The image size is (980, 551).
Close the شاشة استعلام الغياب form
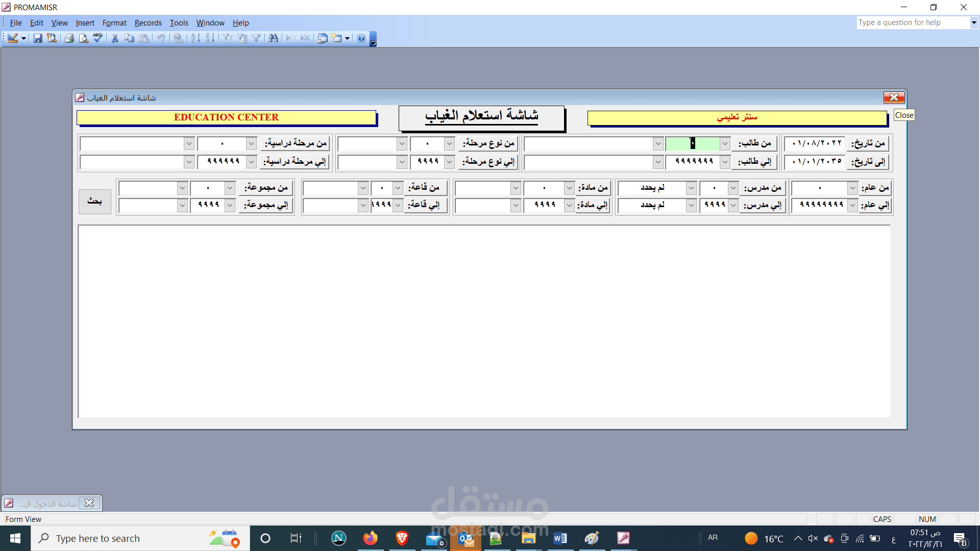pyautogui.click(x=894, y=97)
